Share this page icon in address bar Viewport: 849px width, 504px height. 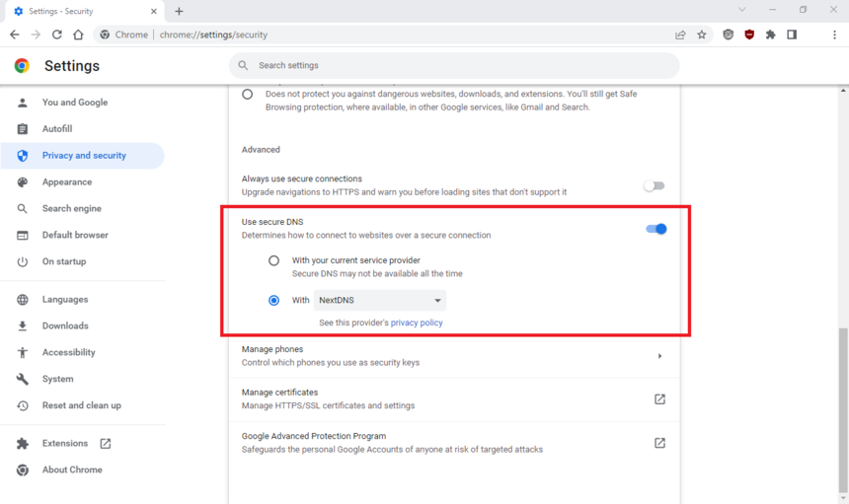click(680, 35)
